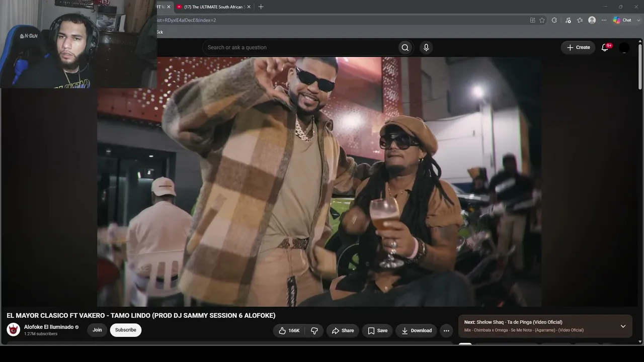644x362 pixels.
Task: Add page to favorites with star icon
Action: tap(542, 20)
